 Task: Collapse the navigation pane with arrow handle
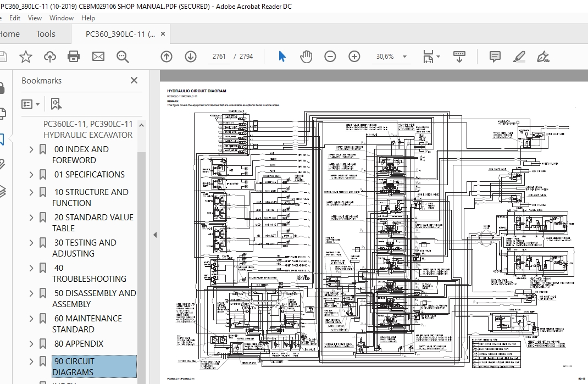pyautogui.click(x=155, y=235)
